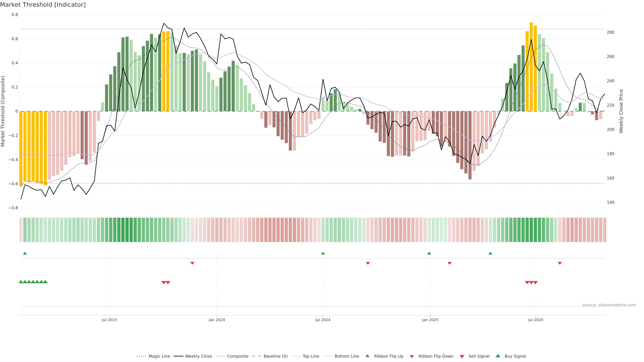Click the last red ribbon flip-down marker
The width and height of the screenshot is (644, 362).
click(x=560, y=263)
